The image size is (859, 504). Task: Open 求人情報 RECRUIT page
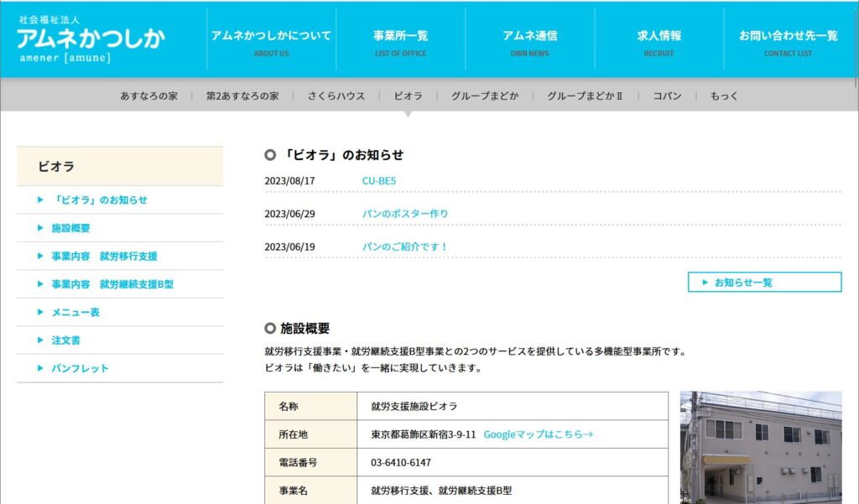(x=659, y=43)
